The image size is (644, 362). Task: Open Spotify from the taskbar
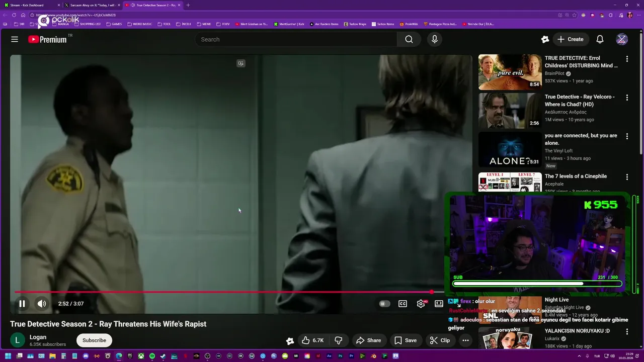pyautogui.click(x=152, y=356)
